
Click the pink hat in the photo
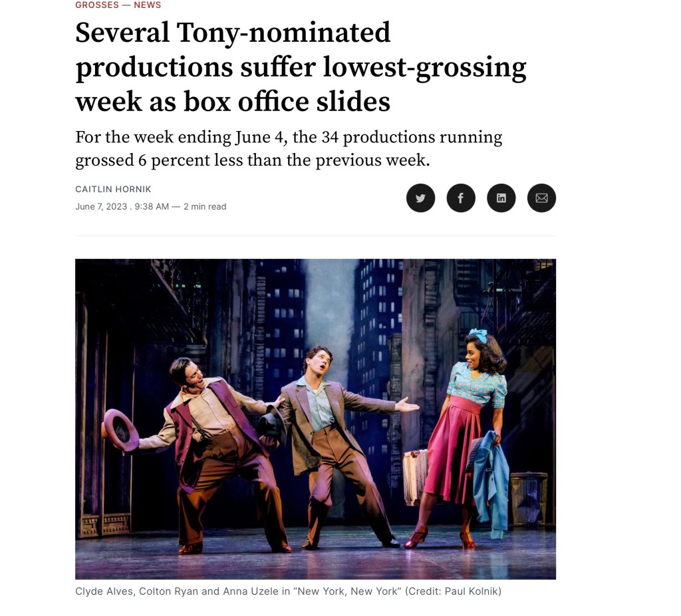coord(121,429)
